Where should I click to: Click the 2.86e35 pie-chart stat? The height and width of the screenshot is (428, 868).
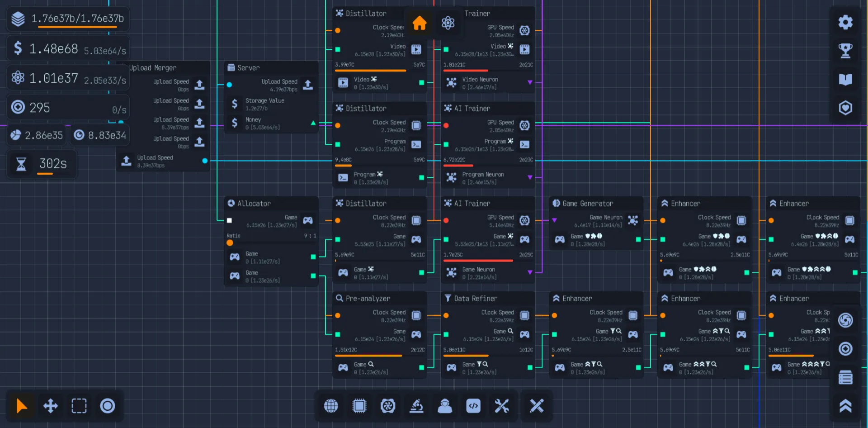[x=37, y=135]
